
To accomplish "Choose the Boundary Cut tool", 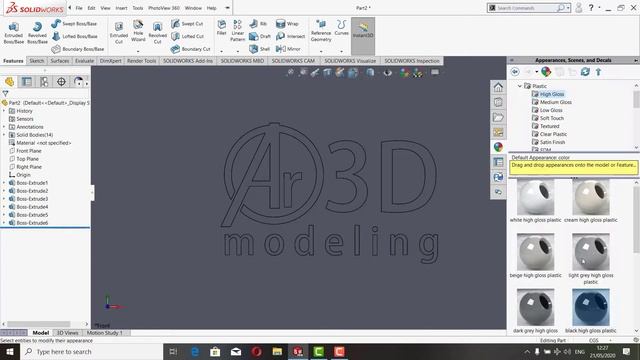I will pyautogui.click(x=190, y=49).
